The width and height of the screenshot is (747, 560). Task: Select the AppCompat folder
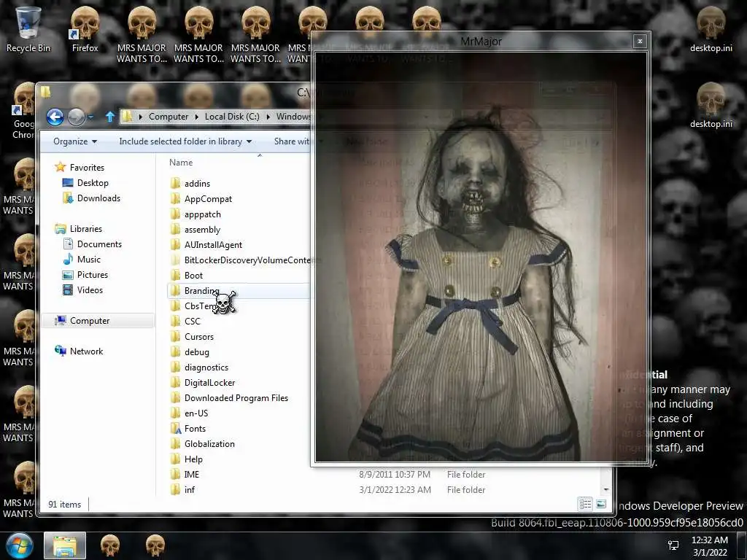click(x=201, y=199)
